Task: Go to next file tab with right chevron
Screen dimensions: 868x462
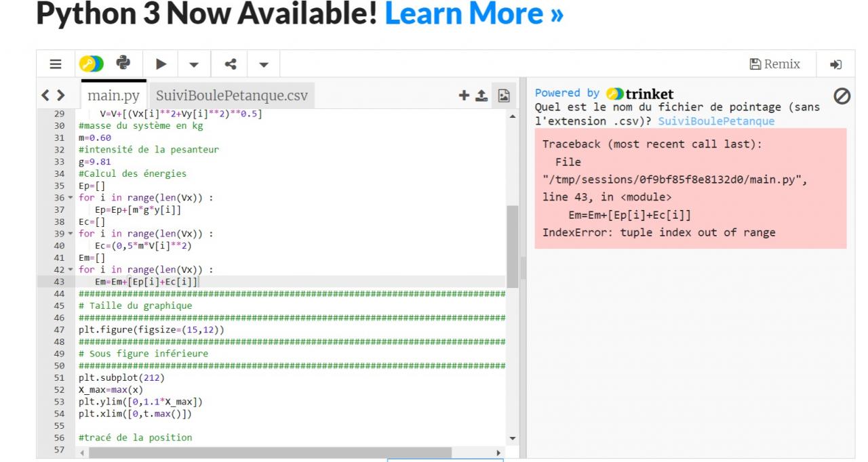Action: coord(61,96)
